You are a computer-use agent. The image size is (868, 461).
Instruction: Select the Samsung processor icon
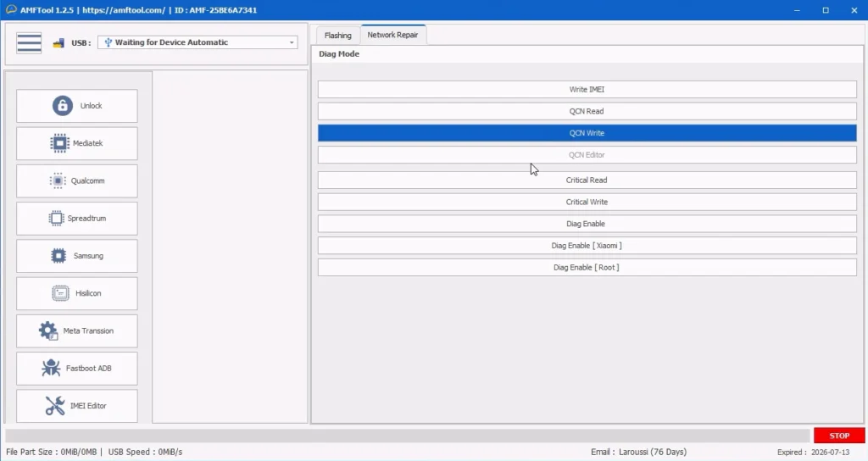[x=58, y=256]
